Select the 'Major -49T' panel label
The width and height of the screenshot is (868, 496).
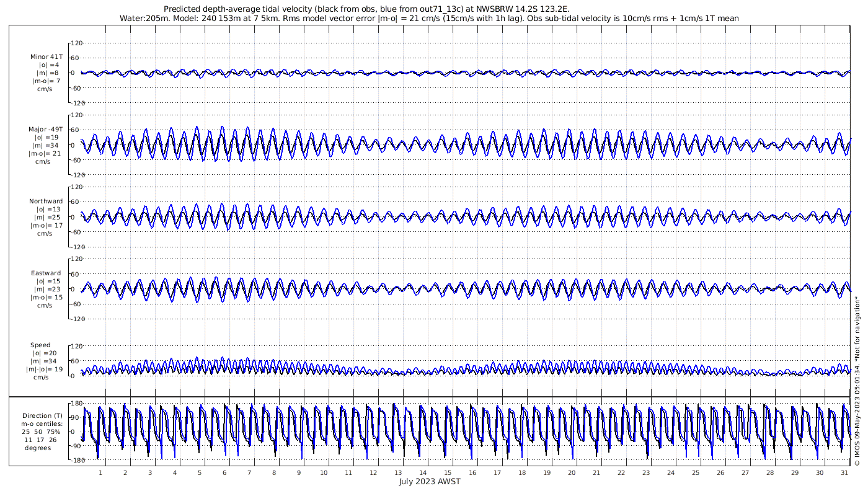tap(46, 129)
